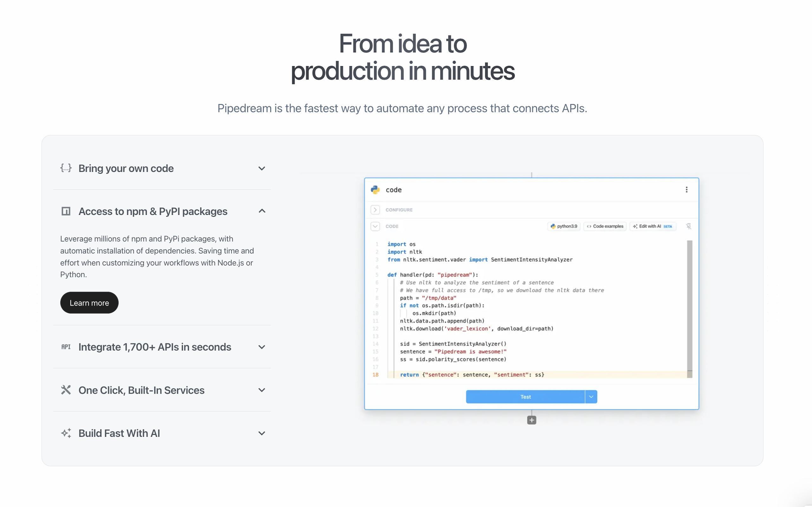Open Code examples in the code editor
Screen dimensions: 812x507
(x=605, y=226)
